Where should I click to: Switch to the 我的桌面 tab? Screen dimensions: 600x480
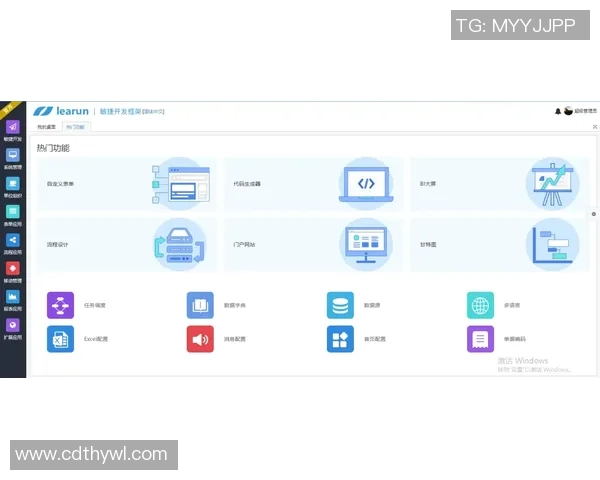(x=47, y=127)
